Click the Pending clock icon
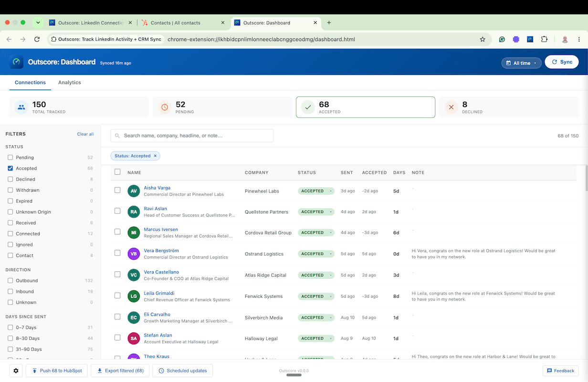This screenshot has height=382, width=588. 165,107
